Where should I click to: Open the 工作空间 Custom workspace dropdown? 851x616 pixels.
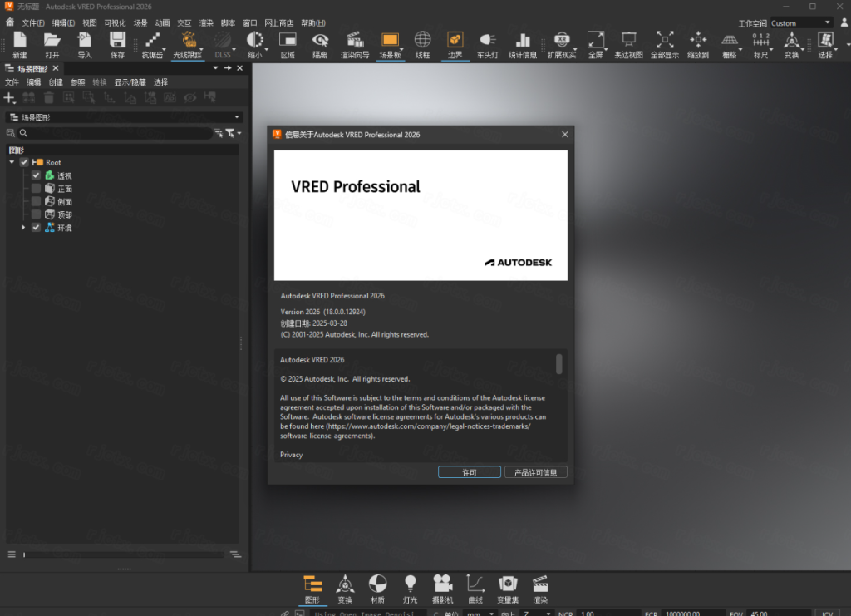(801, 22)
